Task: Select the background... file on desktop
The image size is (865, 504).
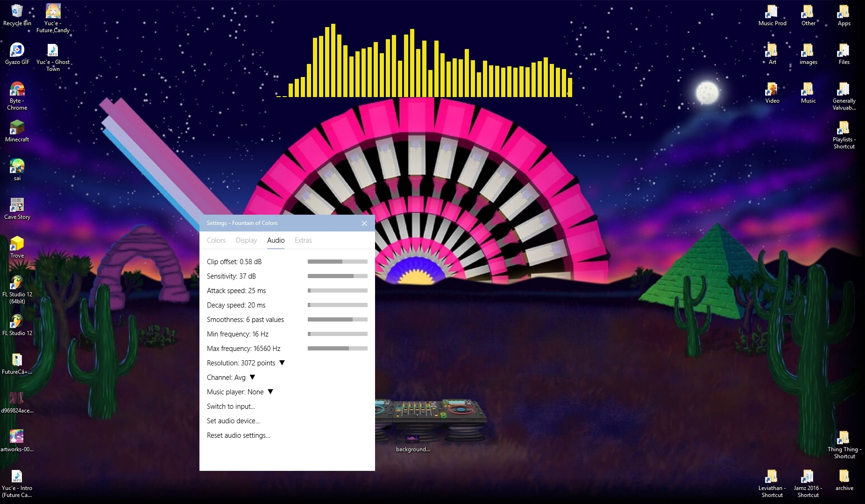Action: point(413,443)
